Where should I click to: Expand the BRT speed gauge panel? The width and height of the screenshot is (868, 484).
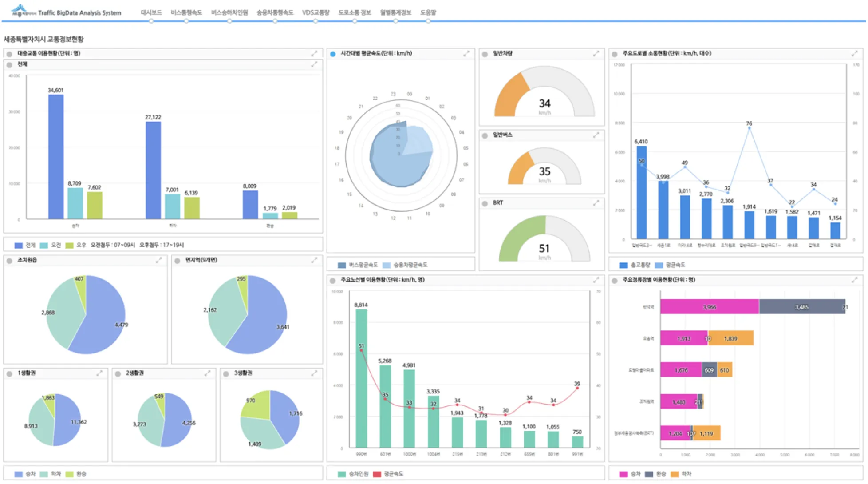(596, 203)
